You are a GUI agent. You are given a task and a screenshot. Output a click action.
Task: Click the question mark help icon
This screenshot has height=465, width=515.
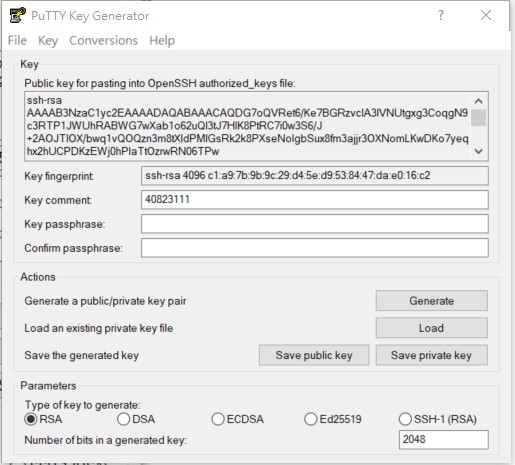click(x=441, y=15)
